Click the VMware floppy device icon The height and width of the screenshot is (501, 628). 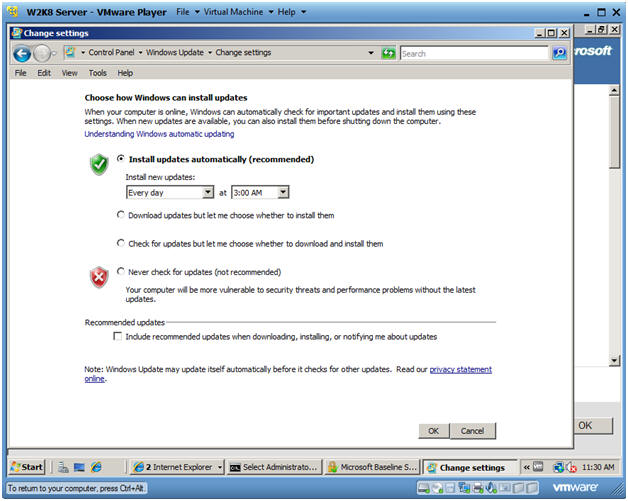coord(451,488)
